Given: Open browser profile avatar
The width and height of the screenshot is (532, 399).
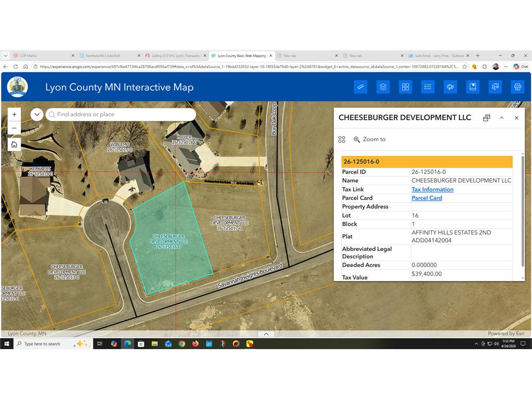Looking at the screenshot, I should pos(496,66).
